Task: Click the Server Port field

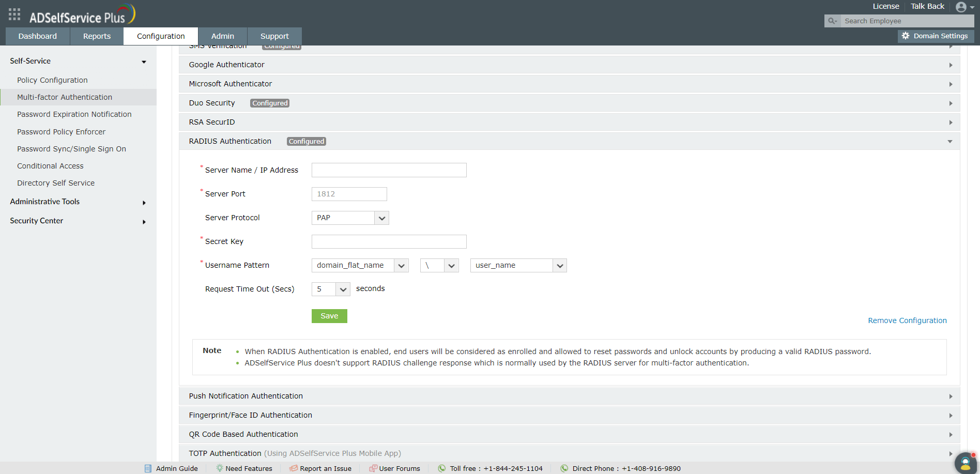Action: 349,194
